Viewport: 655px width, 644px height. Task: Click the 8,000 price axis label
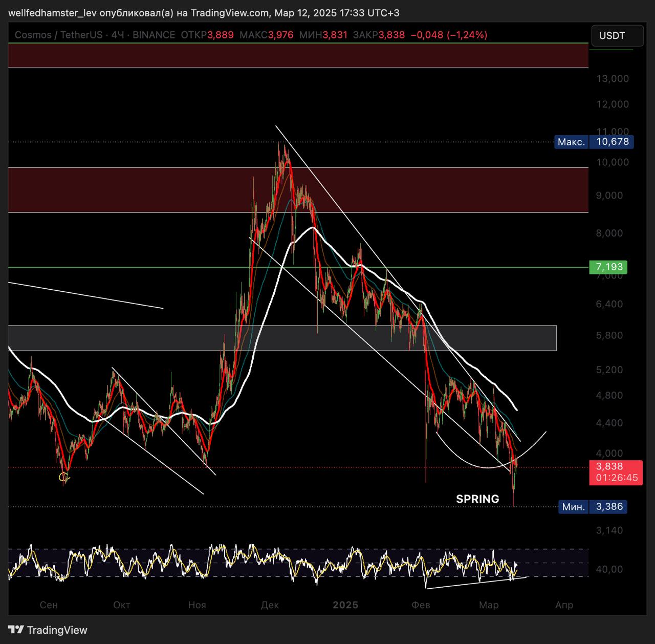point(609,233)
